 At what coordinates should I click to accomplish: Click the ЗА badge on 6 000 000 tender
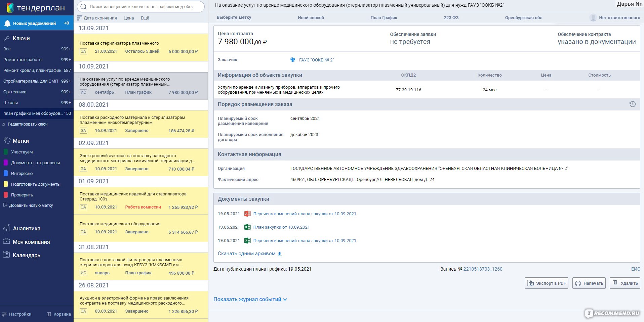click(83, 51)
